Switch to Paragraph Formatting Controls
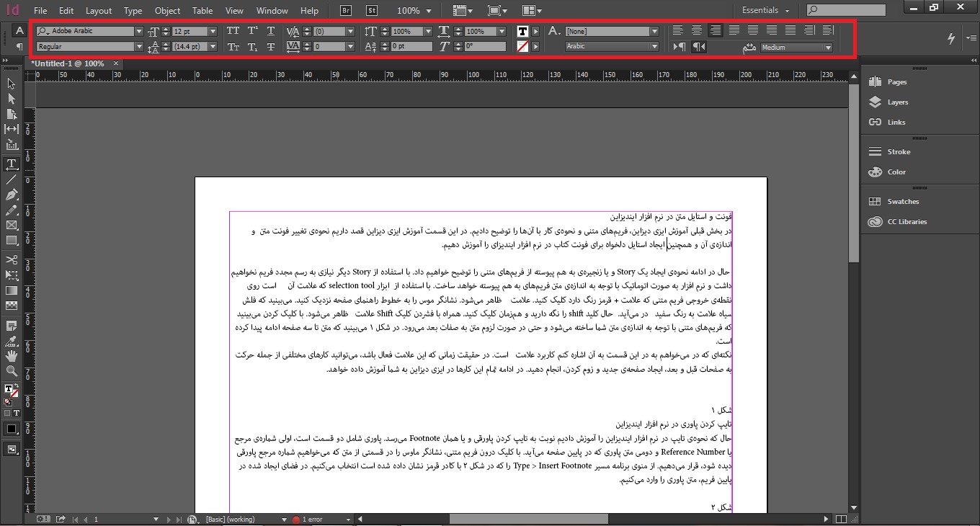980x526 pixels. click(x=19, y=47)
